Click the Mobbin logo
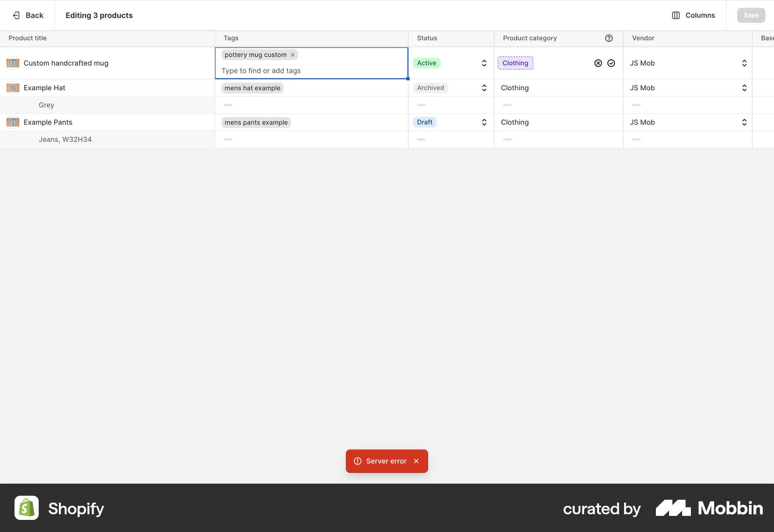This screenshot has width=774, height=532. tap(672, 508)
